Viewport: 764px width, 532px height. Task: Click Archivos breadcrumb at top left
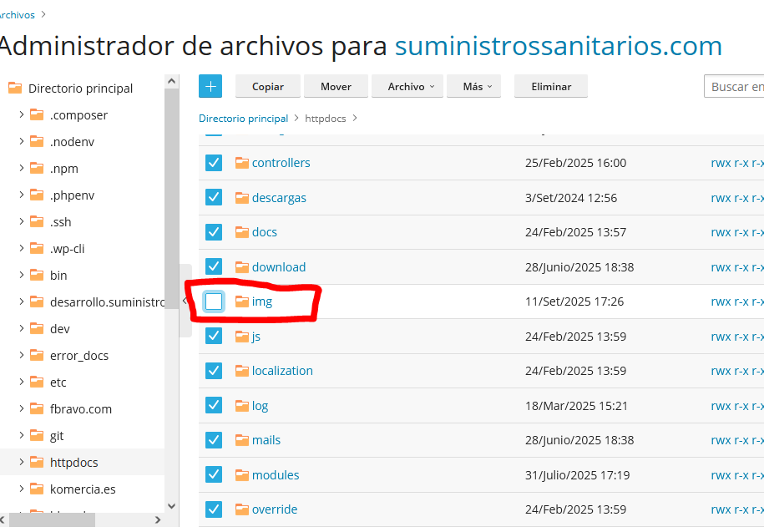point(15,13)
